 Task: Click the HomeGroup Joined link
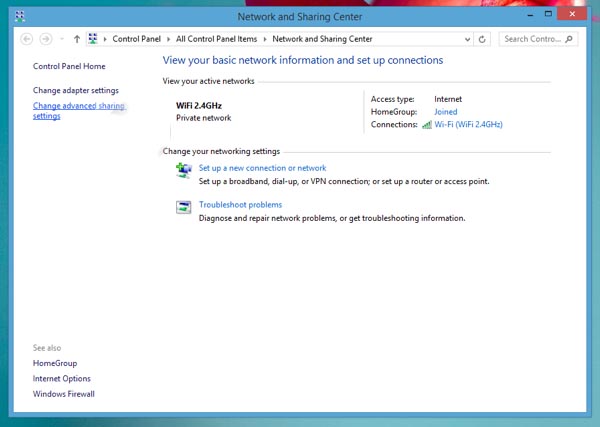pos(445,112)
